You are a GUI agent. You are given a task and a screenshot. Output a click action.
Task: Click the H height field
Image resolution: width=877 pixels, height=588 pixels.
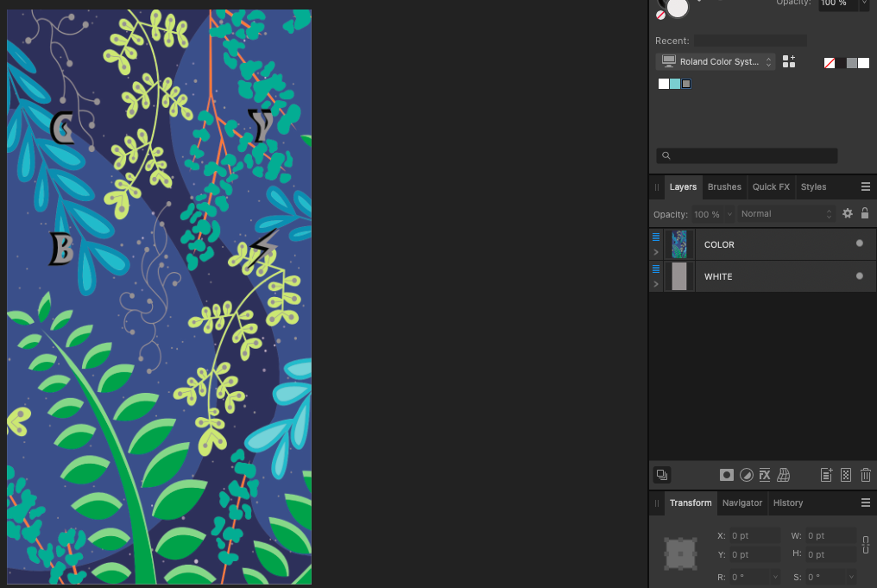(830, 554)
